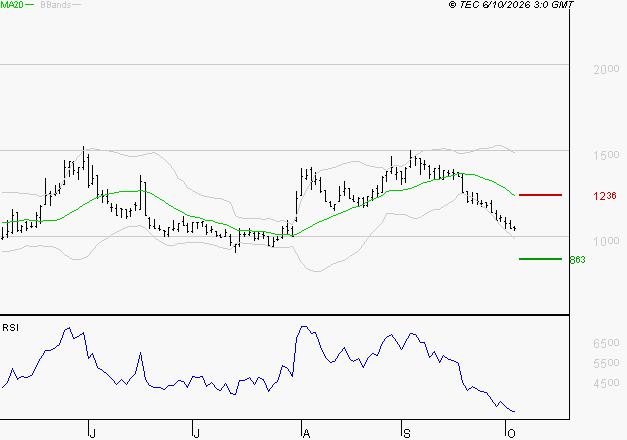
Task: Click the second J month marker
Action: pos(196,433)
